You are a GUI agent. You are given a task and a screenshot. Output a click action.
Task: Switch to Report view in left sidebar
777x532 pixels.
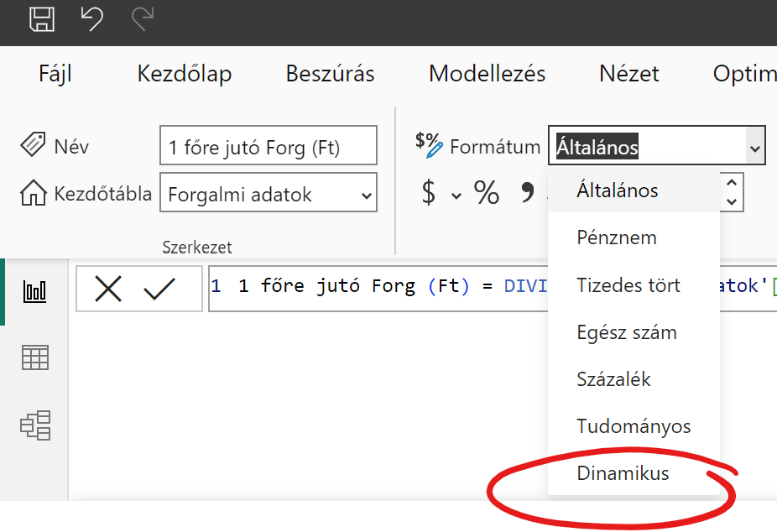click(x=35, y=291)
